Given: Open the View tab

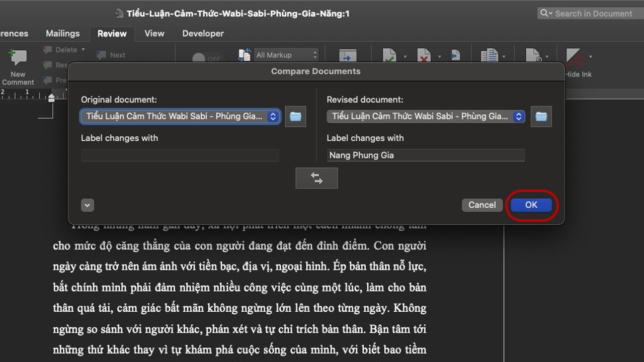Looking at the screenshot, I should click(154, 33).
